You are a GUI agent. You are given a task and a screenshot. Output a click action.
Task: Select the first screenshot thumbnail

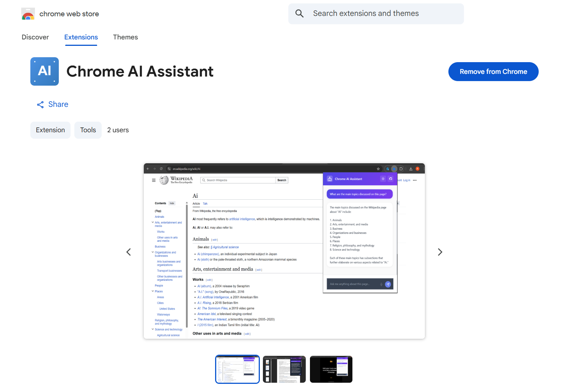point(237,369)
